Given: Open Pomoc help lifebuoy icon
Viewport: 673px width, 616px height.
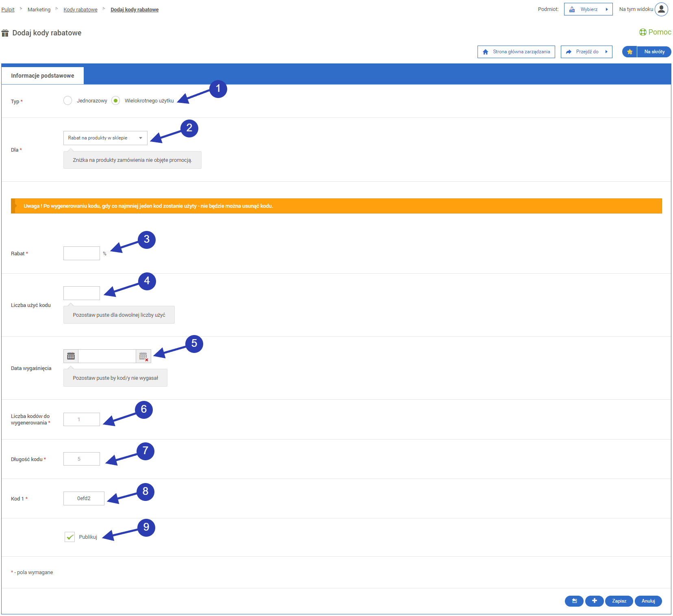Looking at the screenshot, I should (643, 32).
